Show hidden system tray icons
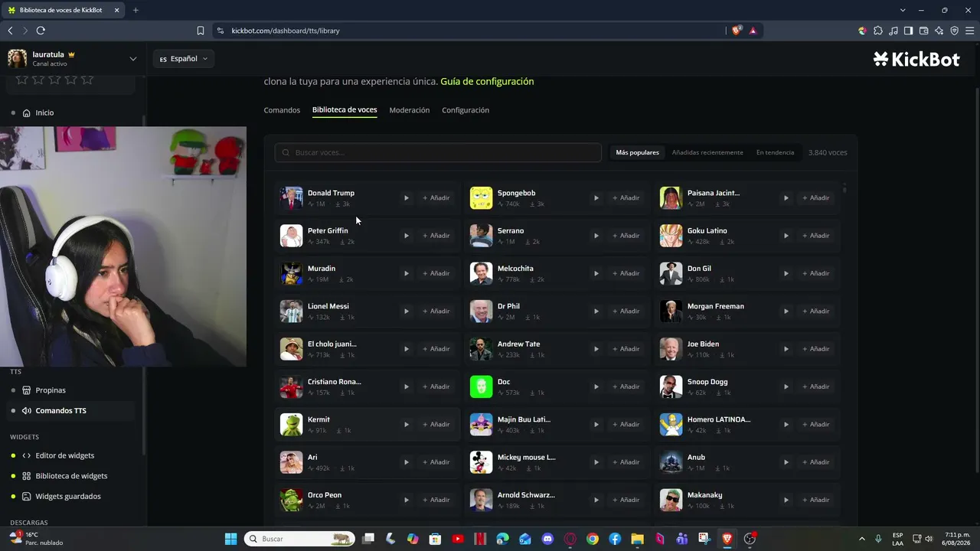The width and height of the screenshot is (980, 551). (862, 539)
